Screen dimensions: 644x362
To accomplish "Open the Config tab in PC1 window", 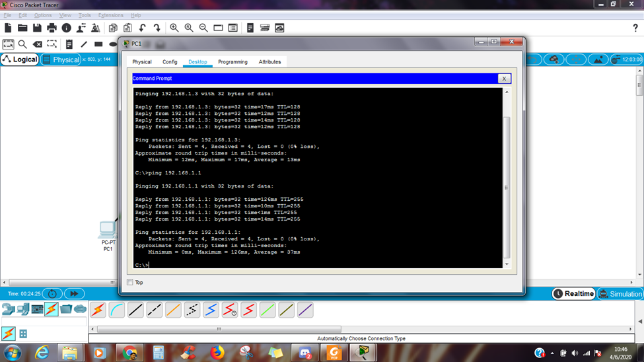I will click(170, 61).
